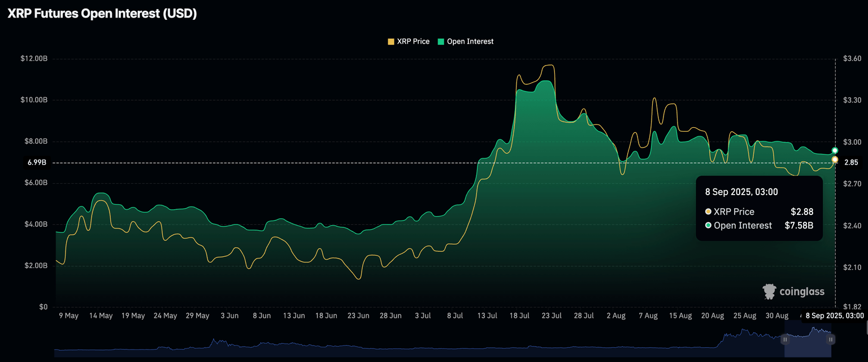Click the 23 Jul x-axis date label
The width and height of the screenshot is (868, 362).
(551, 316)
